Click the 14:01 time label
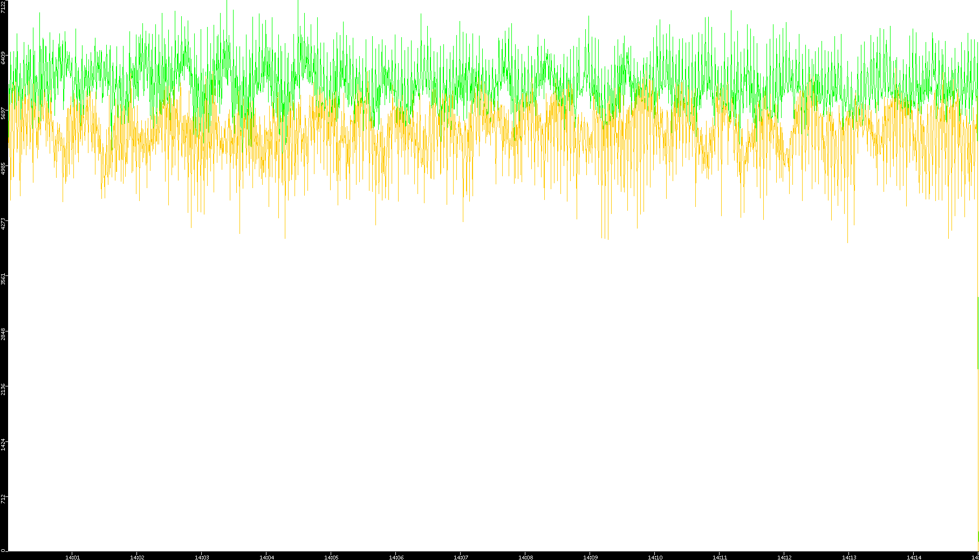The height and width of the screenshot is (560, 979). point(72,557)
